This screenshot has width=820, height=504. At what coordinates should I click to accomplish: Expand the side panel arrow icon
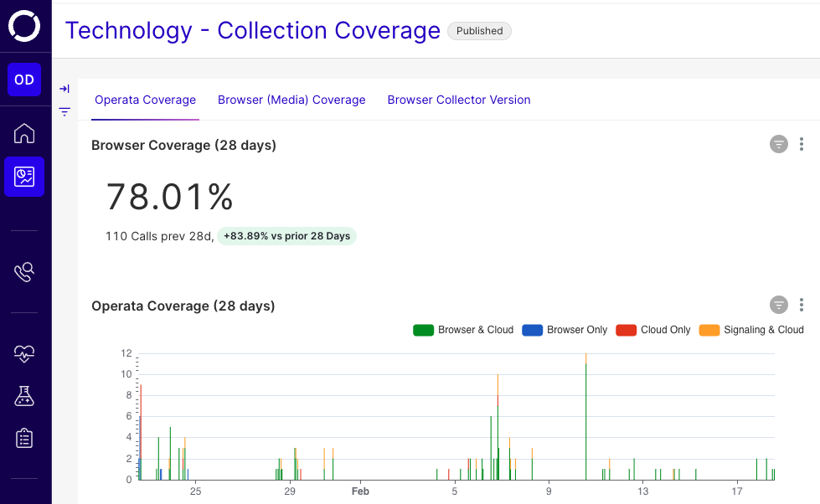pyautogui.click(x=64, y=89)
